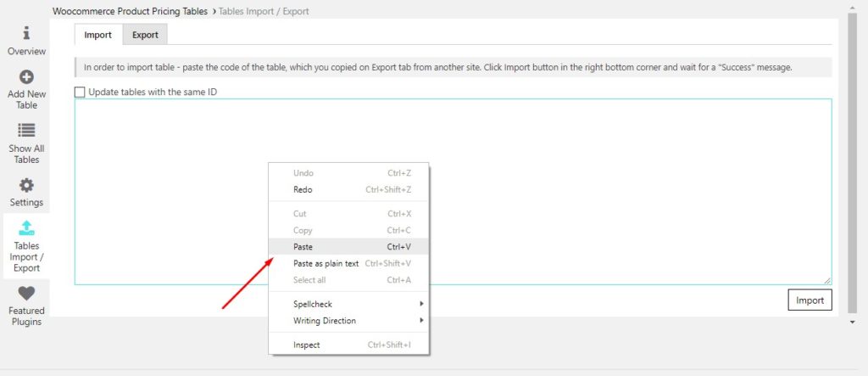The image size is (868, 376).
Task: Click the Overview sidebar label
Action: click(x=26, y=51)
